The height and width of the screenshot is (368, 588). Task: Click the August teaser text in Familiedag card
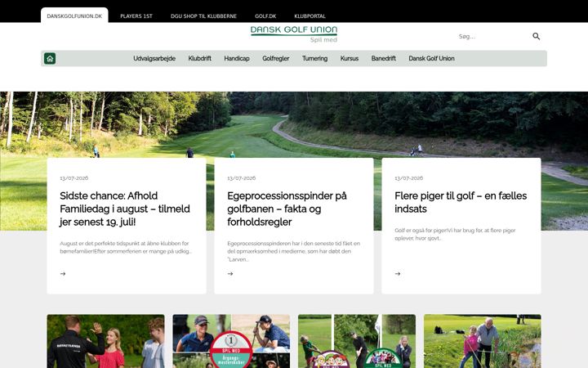pyautogui.click(x=126, y=248)
